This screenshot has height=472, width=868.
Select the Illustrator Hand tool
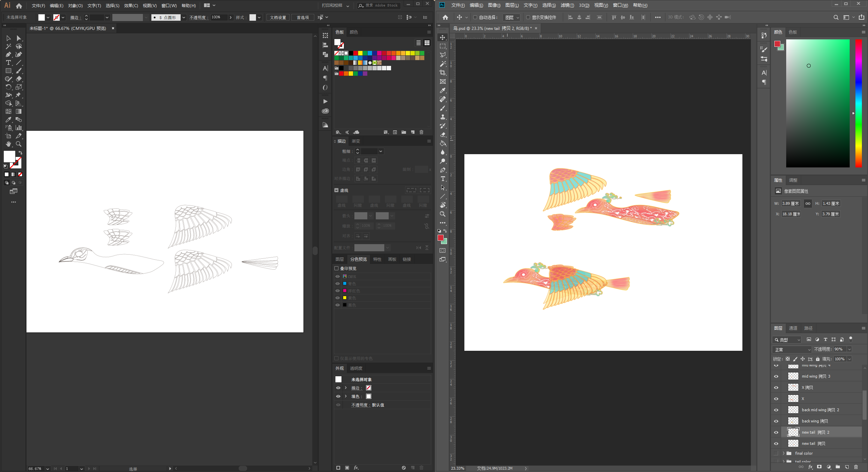[8, 144]
